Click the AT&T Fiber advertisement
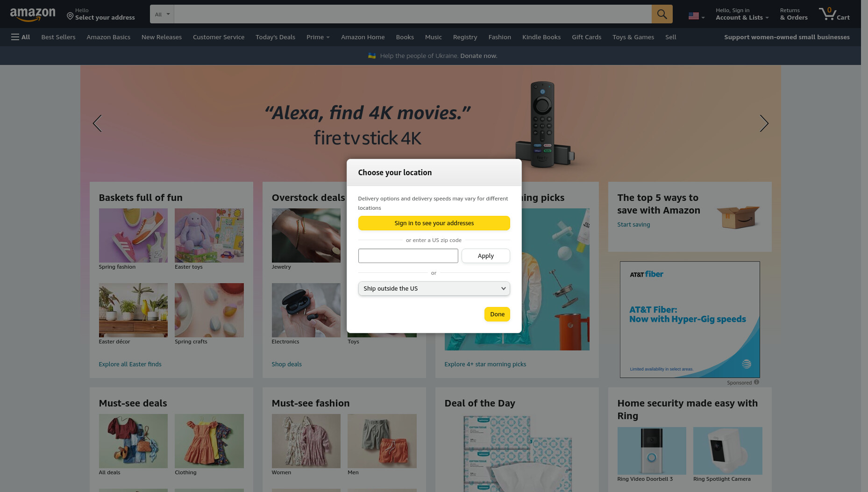868x492 pixels. coord(690,320)
